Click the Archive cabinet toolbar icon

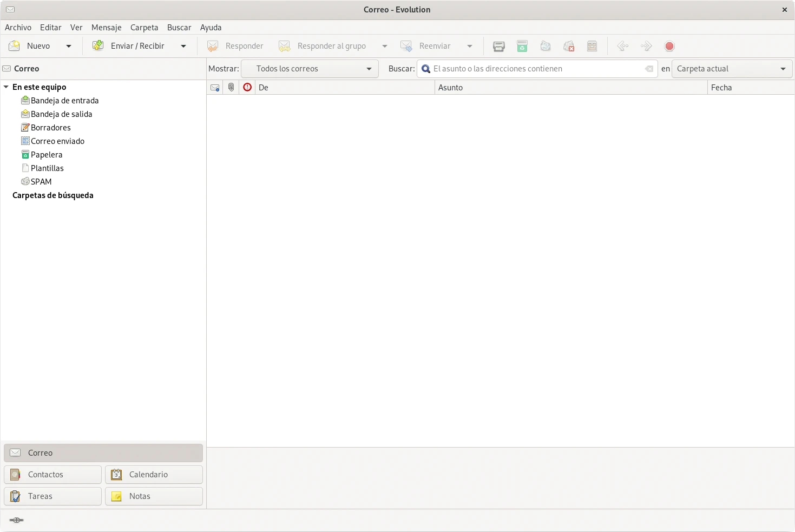point(592,47)
